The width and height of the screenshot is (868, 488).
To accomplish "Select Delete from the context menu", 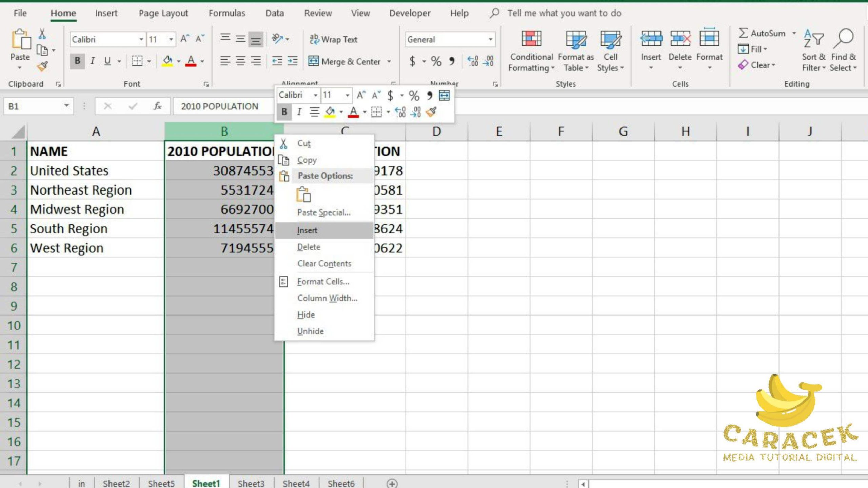I will pos(308,247).
